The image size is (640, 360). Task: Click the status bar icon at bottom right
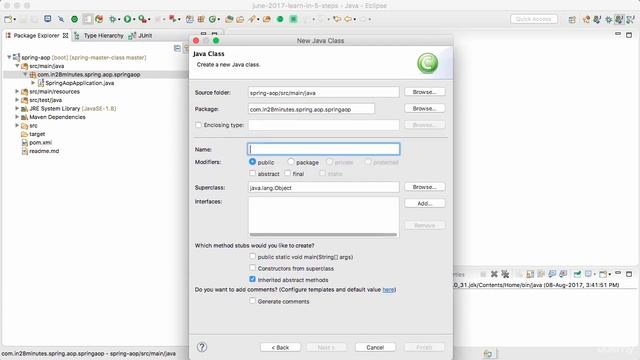pos(488,353)
